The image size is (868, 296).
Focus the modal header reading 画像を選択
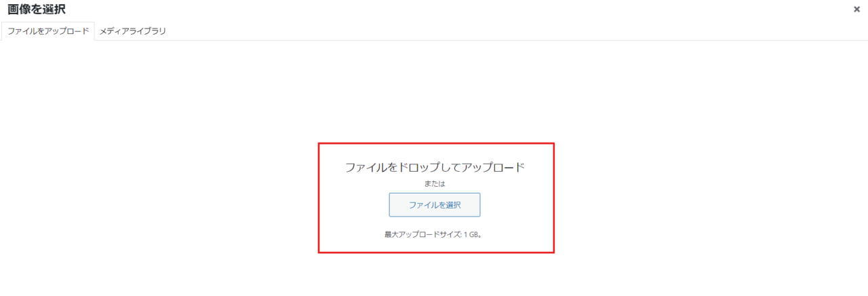pyautogui.click(x=37, y=10)
